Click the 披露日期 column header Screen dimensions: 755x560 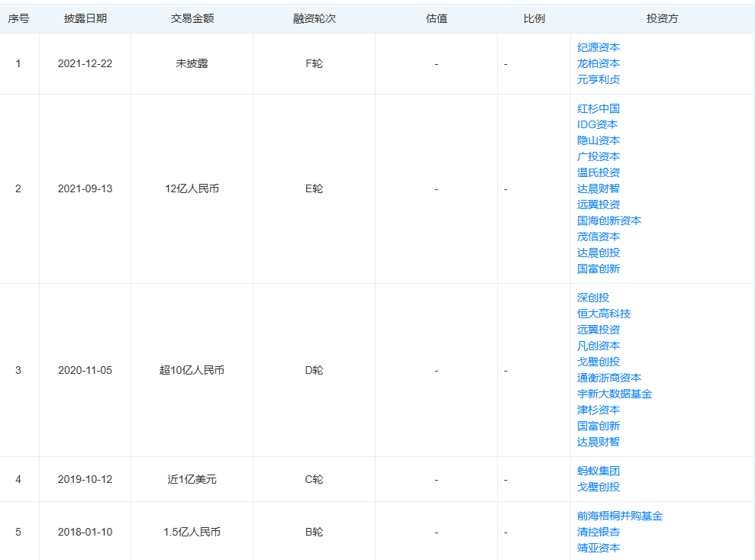tap(86, 19)
